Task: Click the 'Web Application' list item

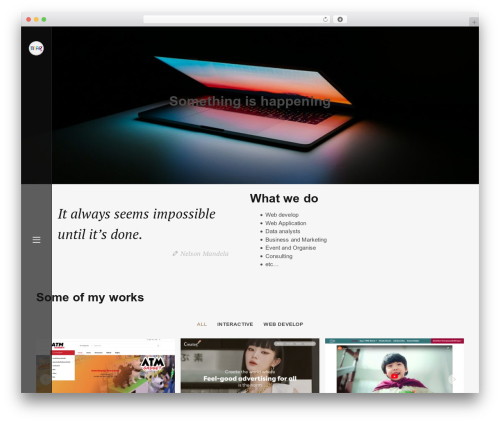Action: point(286,223)
